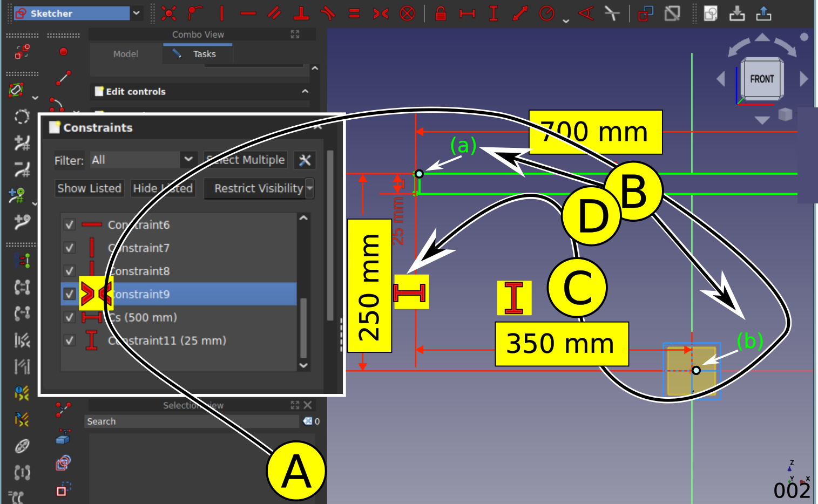Toggle activate/deactivate constraint icon

(x=672, y=13)
